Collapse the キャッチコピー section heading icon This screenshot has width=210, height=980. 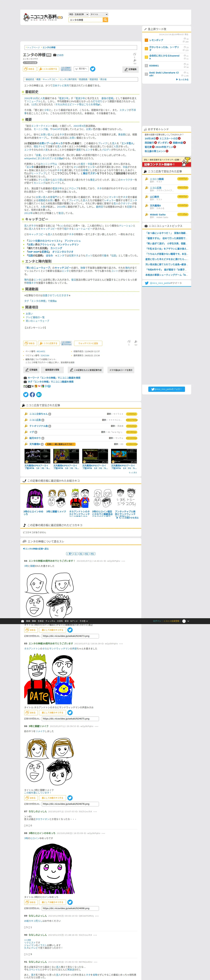click(x=23, y=220)
